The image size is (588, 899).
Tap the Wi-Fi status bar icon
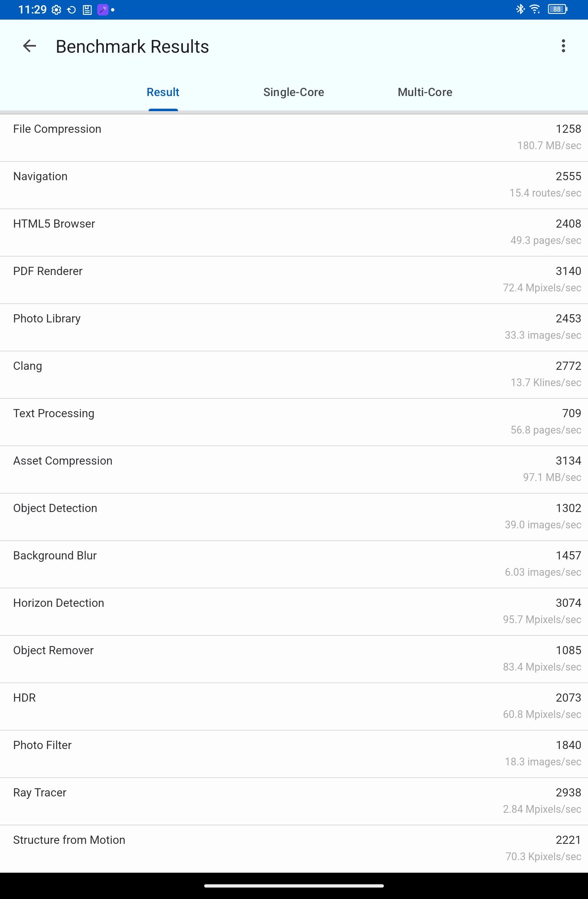click(535, 9)
